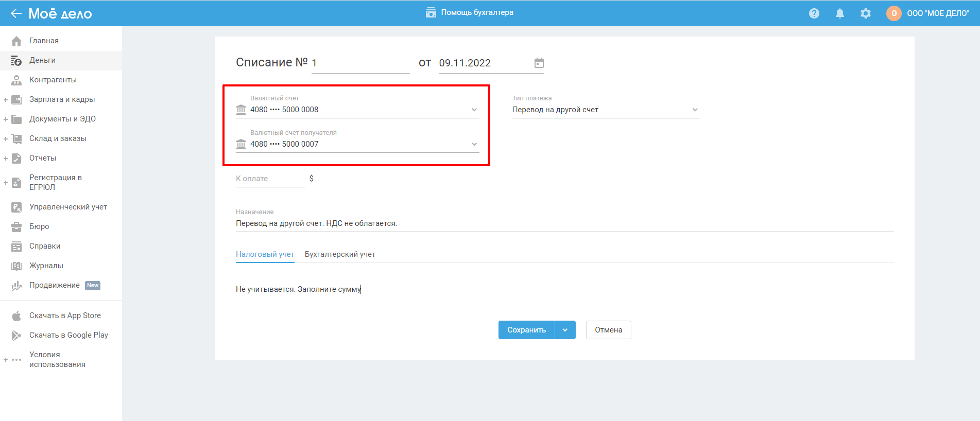Open the Сохранить button arrow menu
980x421 pixels.
click(565, 330)
